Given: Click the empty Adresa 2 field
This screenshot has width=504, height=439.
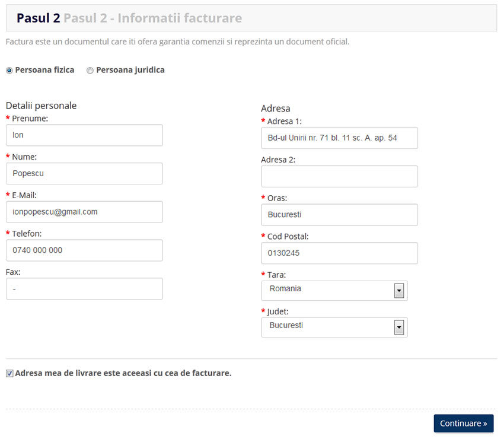Looking at the screenshot, I should pos(339,176).
